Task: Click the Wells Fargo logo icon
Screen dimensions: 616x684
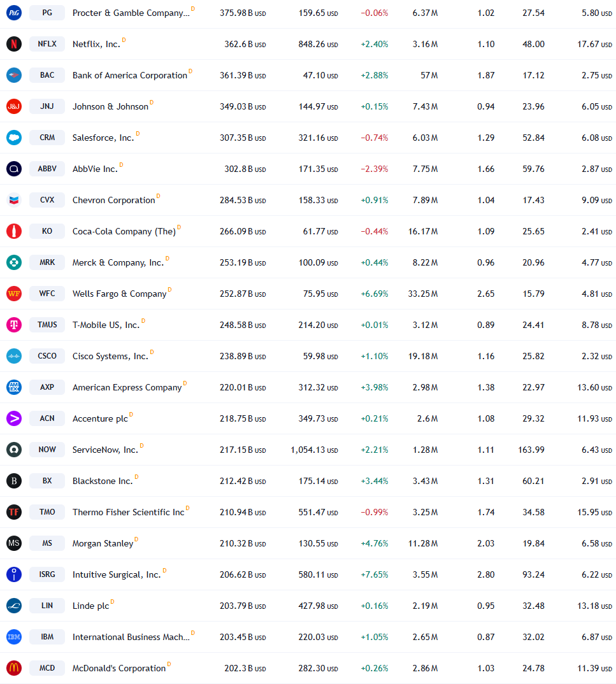Action: 14,294
